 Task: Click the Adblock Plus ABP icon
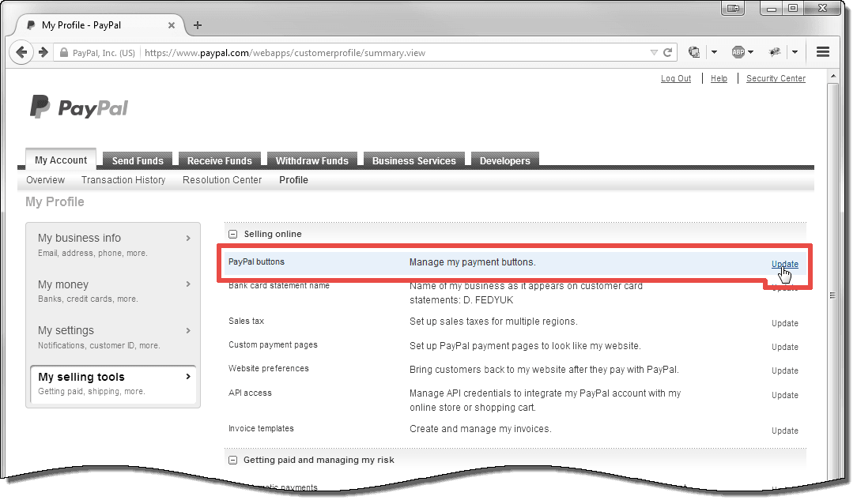coord(738,52)
